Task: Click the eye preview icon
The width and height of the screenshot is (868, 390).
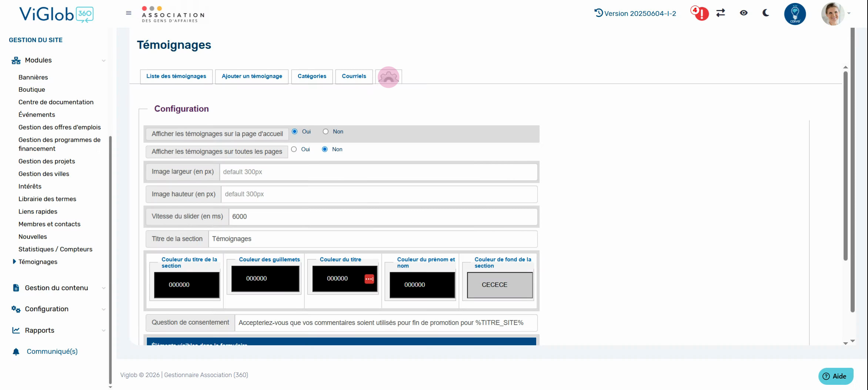Action: click(x=744, y=13)
